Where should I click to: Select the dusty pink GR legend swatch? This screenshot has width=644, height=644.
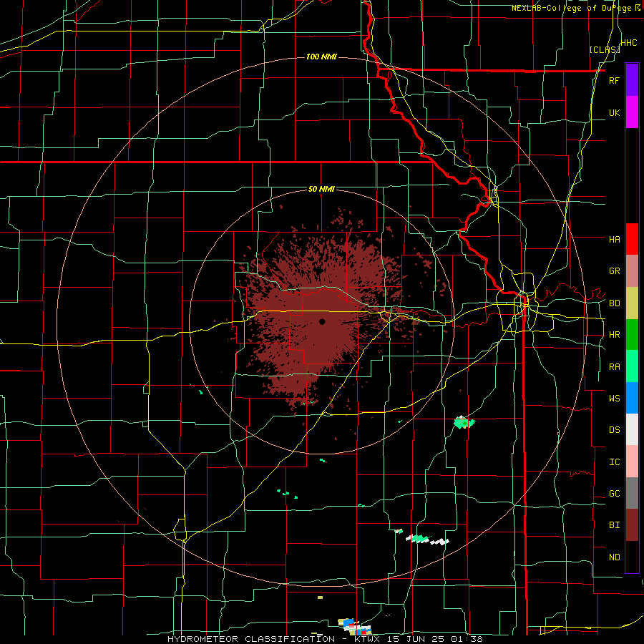point(632,271)
